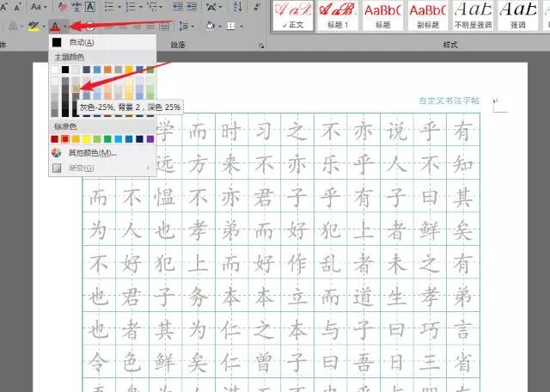Choose 自动(A) automatic color
550x392 pixels.
[x=102, y=42]
